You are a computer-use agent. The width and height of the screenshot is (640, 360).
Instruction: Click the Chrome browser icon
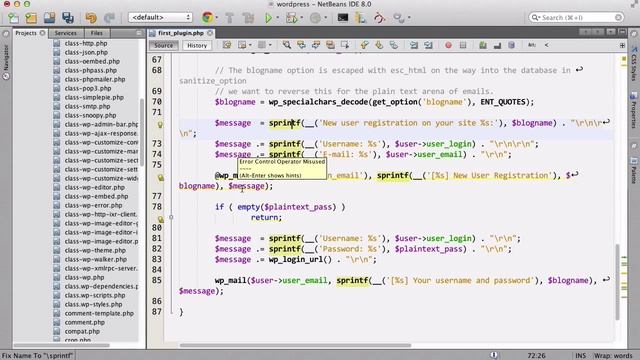click(x=207, y=17)
